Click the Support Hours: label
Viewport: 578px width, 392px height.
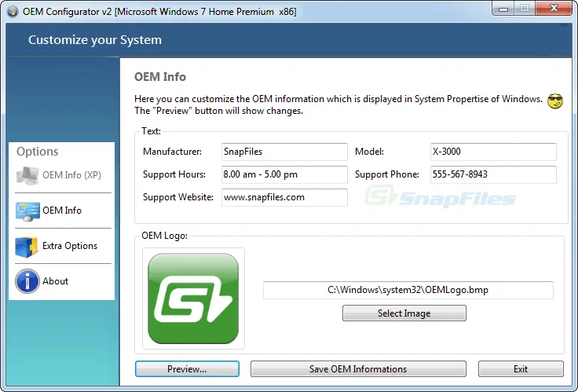[174, 174]
